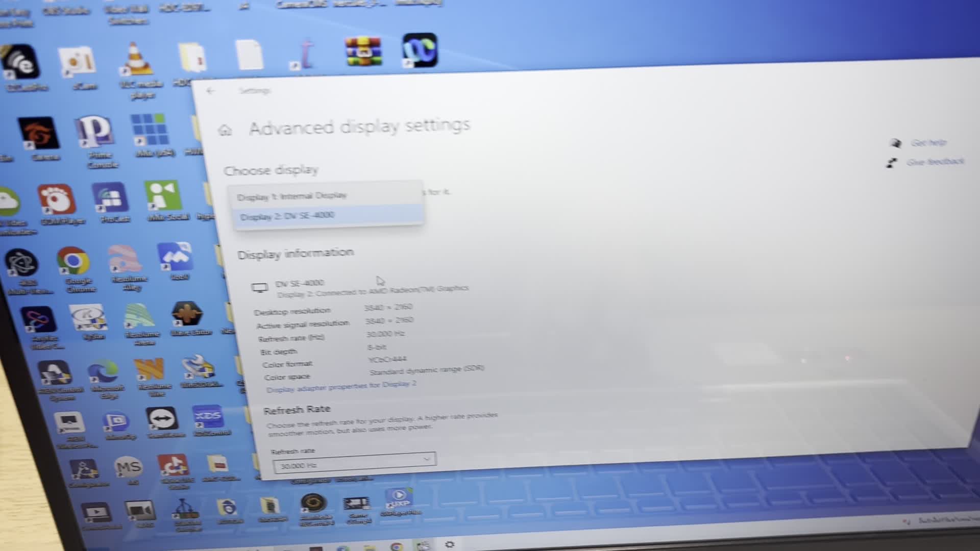The width and height of the screenshot is (980, 551).
Task: Click the Standard dynamic range (SDR) value
Action: tap(427, 369)
